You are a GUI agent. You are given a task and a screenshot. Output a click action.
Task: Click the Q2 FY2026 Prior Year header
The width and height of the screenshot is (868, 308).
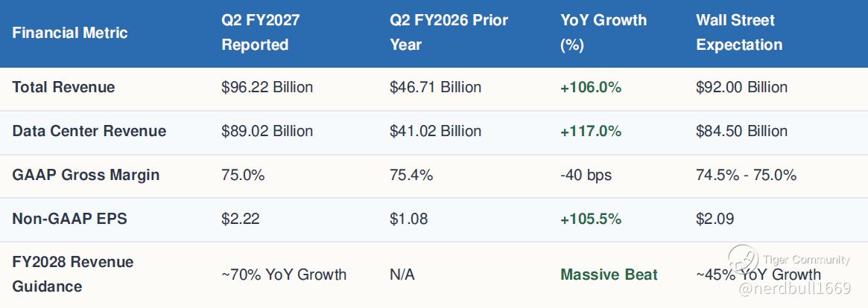[449, 33]
